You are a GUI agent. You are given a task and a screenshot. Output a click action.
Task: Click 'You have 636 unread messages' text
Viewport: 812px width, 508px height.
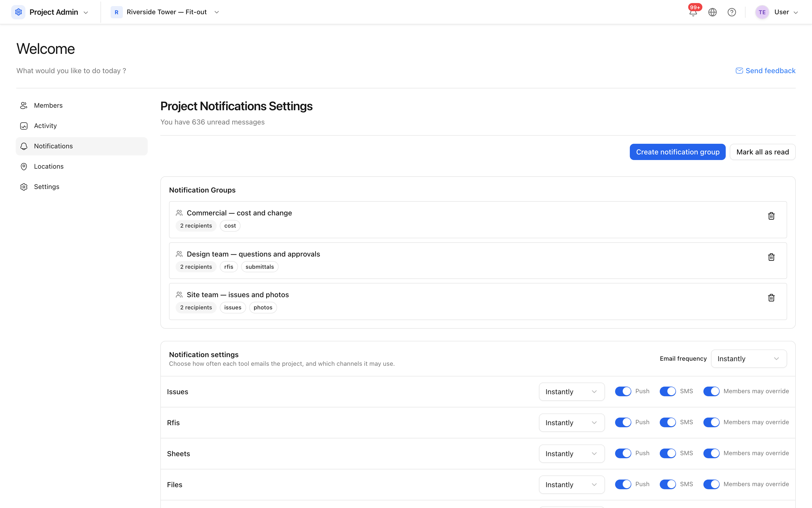pyautogui.click(x=212, y=122)
